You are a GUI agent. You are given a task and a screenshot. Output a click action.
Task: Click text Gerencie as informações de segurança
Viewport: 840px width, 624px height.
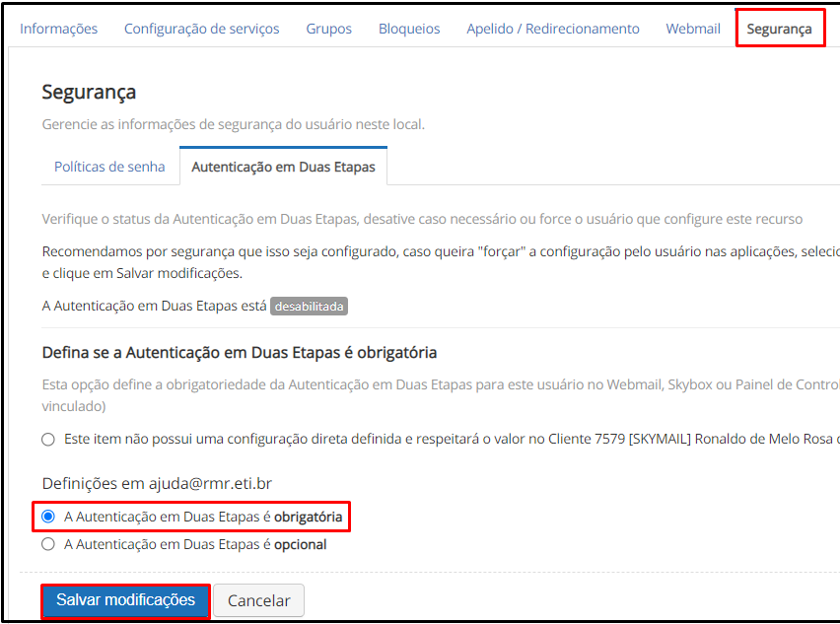(233, 124)
